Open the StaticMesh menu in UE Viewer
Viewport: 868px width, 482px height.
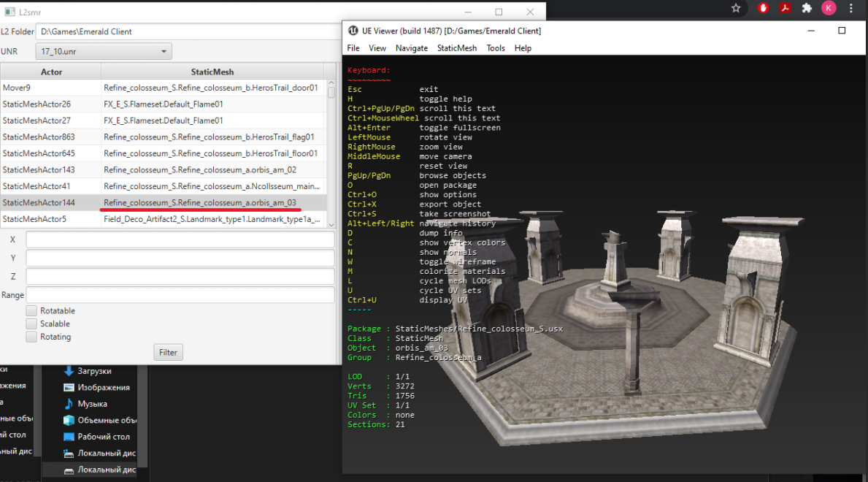tap(456, 48)
